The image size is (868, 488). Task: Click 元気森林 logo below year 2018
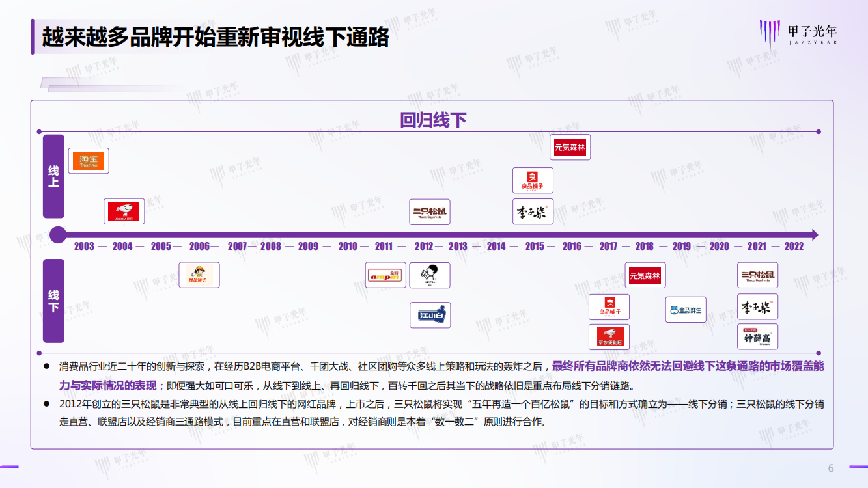(645, 275)
